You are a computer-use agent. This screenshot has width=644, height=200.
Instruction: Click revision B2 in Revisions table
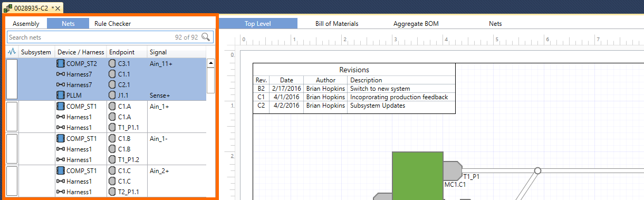click(x=261, y=89)
